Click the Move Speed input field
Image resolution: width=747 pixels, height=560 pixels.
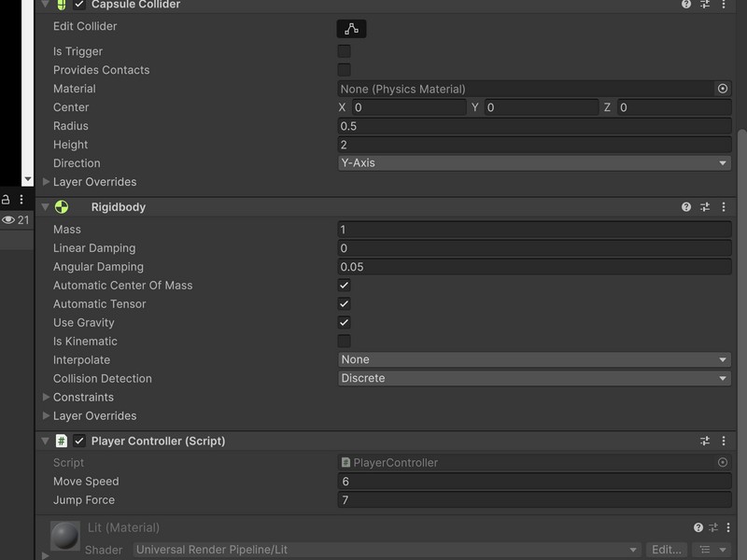[534, 482]
